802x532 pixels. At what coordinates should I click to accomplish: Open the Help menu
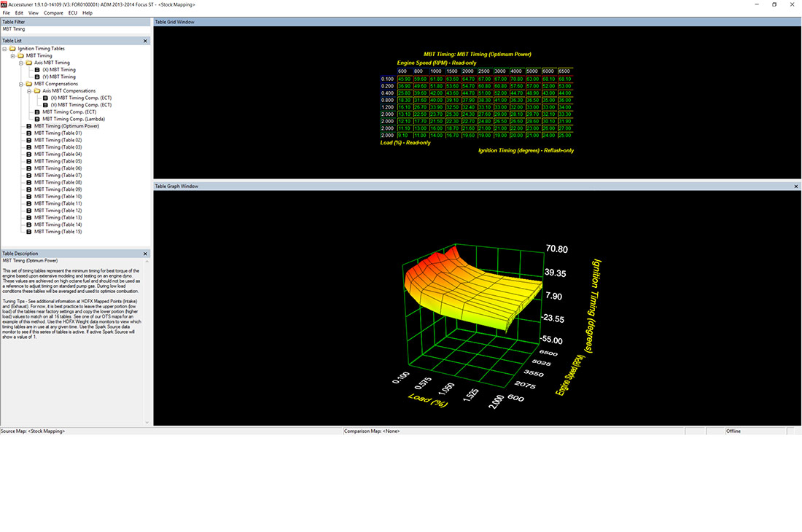pos(87,13)
